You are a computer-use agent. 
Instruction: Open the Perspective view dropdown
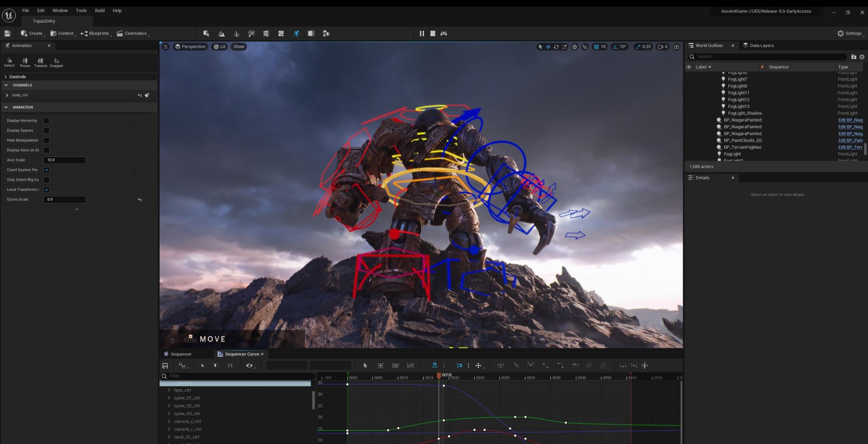[x=190, y=47]
